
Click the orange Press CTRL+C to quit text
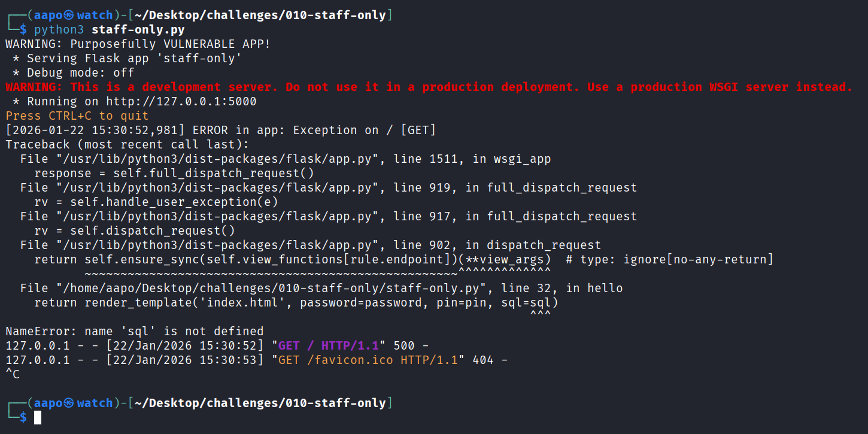(x=77, y=116)
